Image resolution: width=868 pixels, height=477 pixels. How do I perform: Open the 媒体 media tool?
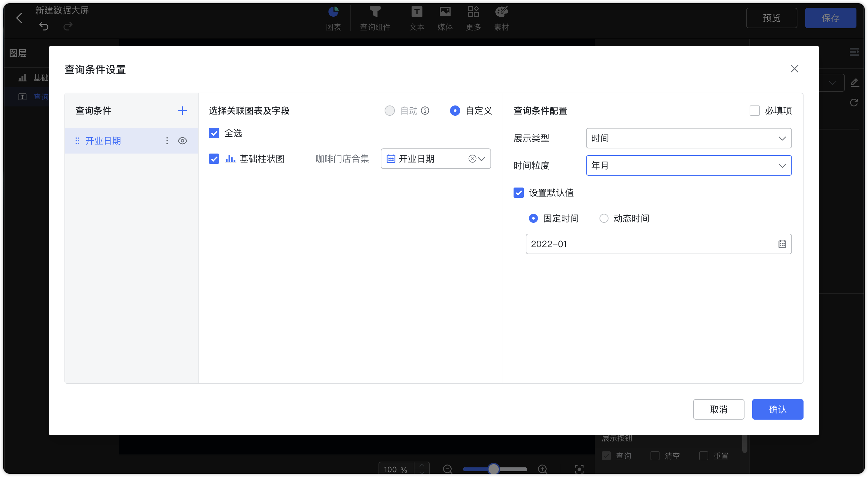[x=445, y=18]
